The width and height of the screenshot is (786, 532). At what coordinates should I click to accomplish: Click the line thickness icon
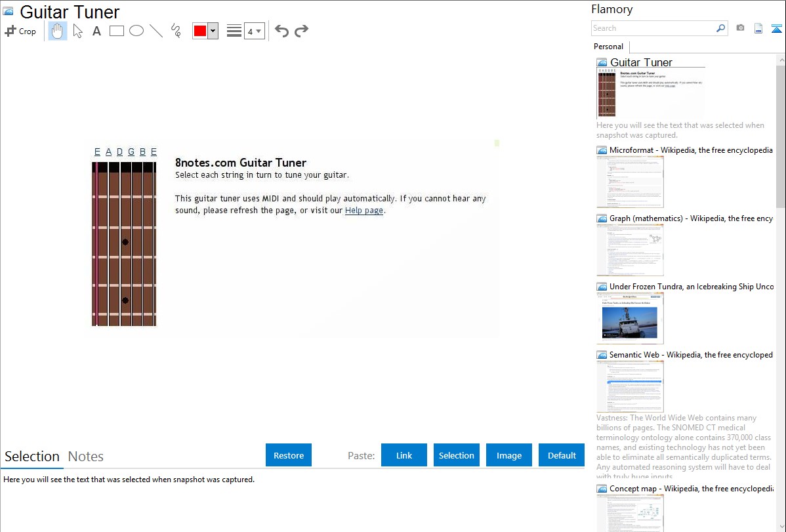coord(234,31)
